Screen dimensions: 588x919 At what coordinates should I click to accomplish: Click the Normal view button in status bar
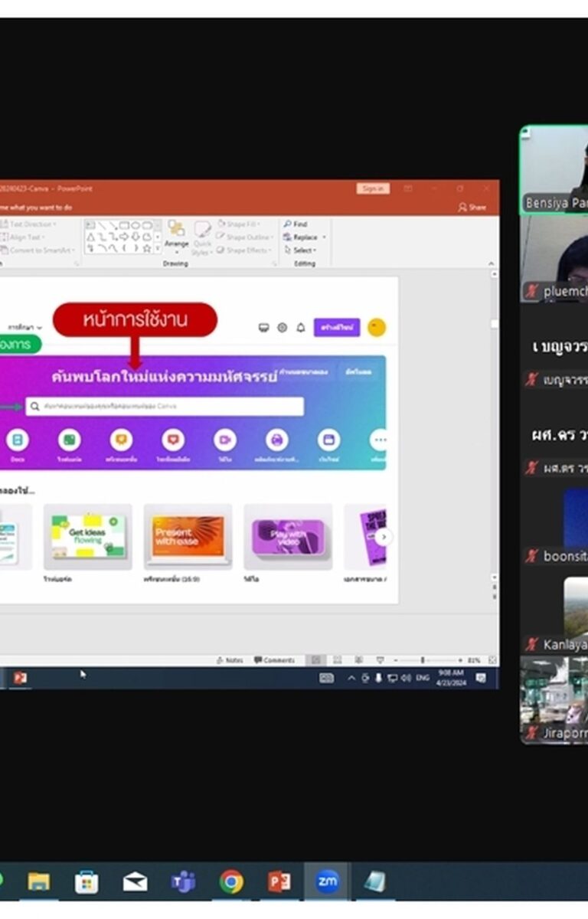tap(315, 660)
